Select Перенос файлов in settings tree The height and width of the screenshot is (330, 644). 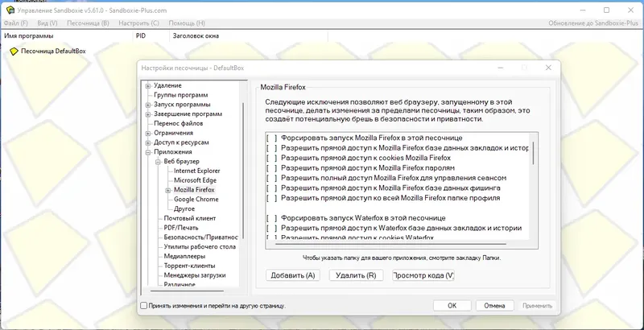178,123
